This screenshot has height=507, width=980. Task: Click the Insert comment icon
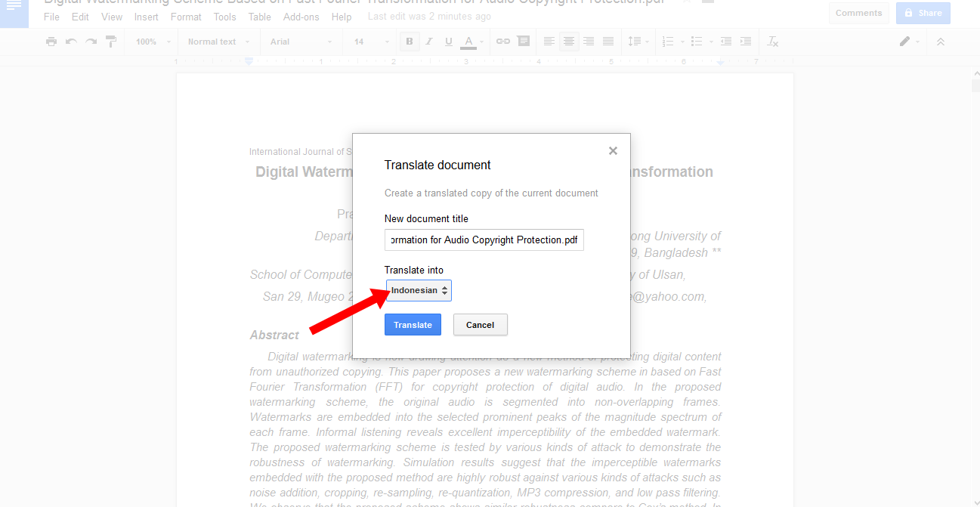[x=523, y=42]
